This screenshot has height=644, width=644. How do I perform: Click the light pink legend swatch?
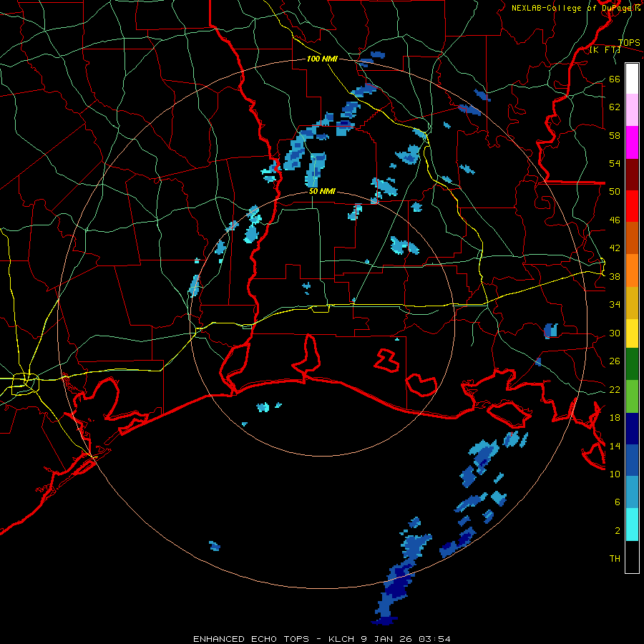coord(632,110)
